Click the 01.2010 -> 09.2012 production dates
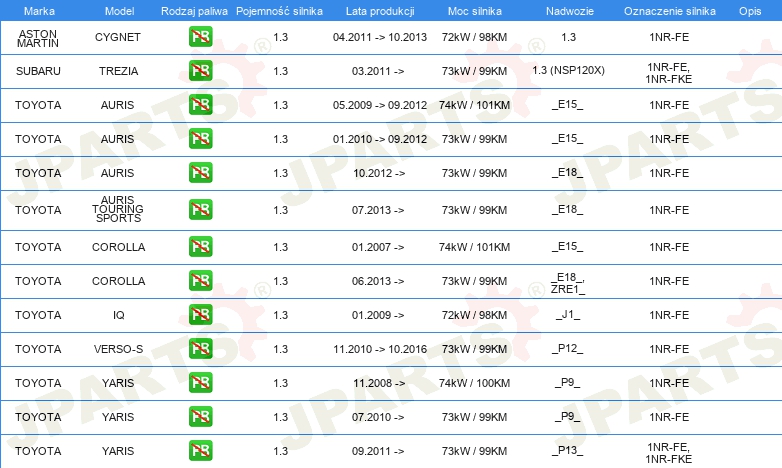Screen dimensions: 782x468 380,139
